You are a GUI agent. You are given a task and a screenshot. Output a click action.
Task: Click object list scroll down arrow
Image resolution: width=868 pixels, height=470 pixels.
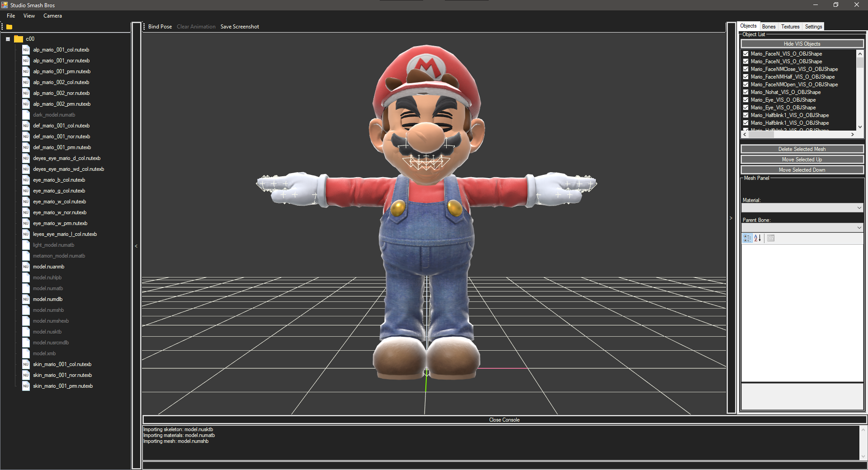pyautogui.click(x=860, y=127)
